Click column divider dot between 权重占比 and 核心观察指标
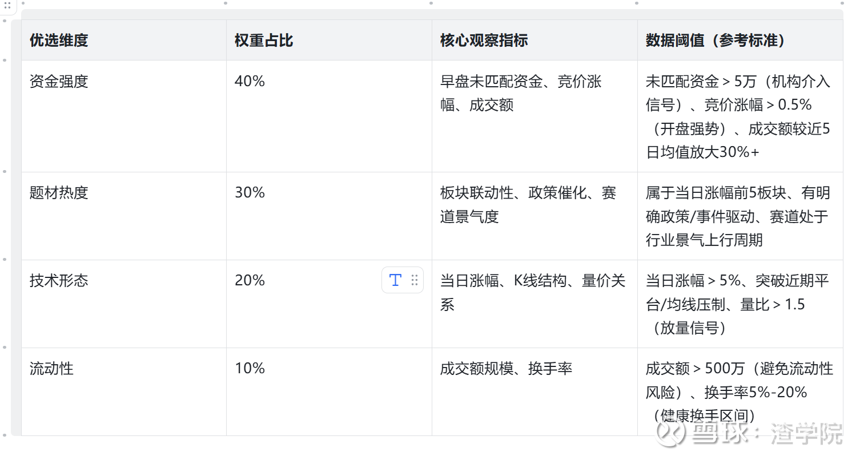The height and width of the screenshot is (460, 868). (431, 3)
